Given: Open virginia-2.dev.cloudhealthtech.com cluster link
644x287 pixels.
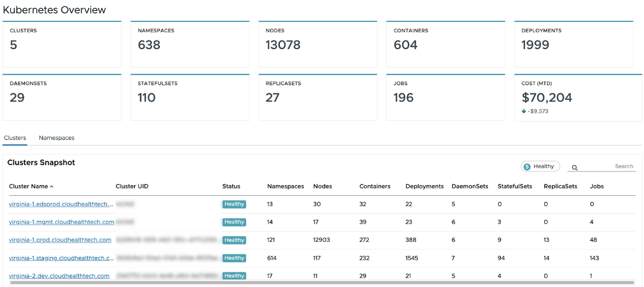Looking at the screenshot, I should tap(59, 275).
